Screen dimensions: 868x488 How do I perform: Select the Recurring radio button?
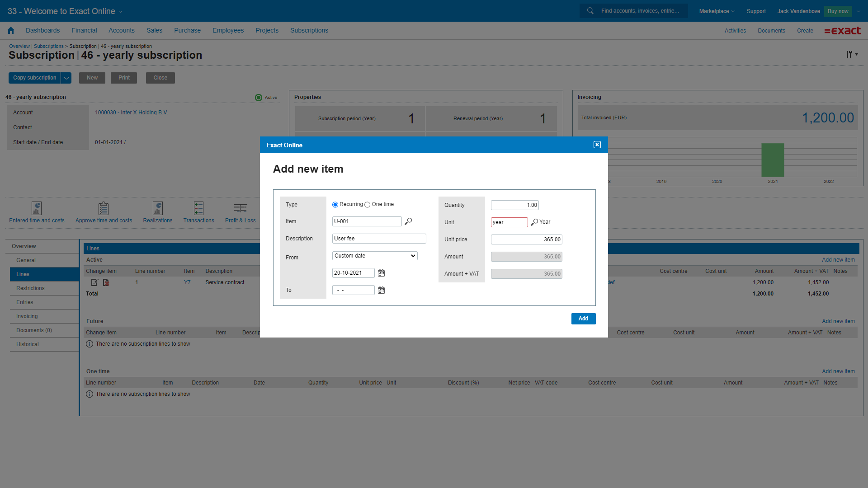(x=335, y=205)
